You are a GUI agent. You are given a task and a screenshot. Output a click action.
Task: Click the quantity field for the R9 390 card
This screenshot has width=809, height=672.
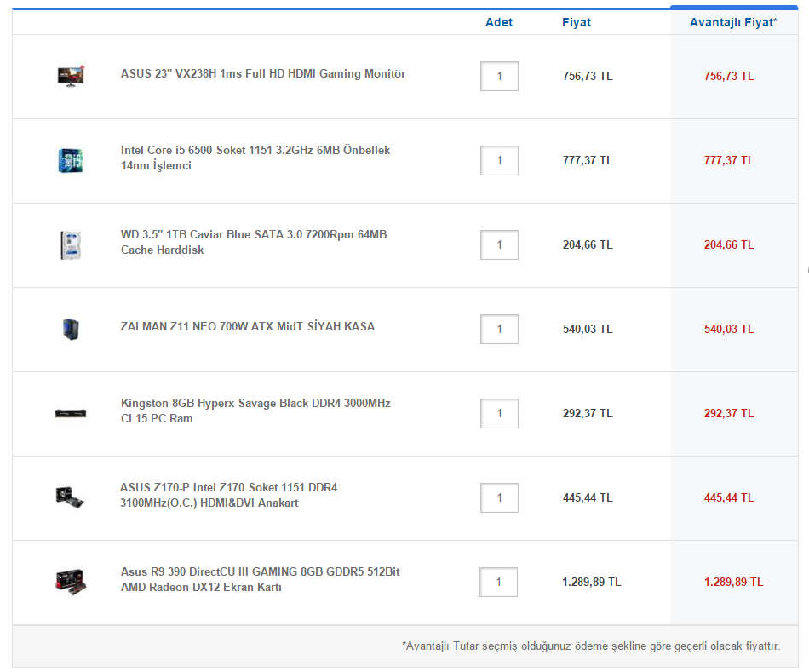[x=499, y=583]
